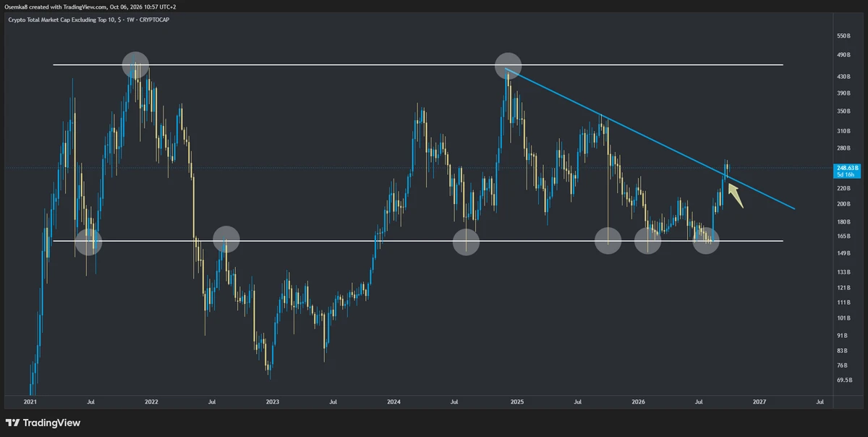Screen dimensions: 868x437
Task: Click the 2027 label on time axis
Action: [x=759, y=401]
